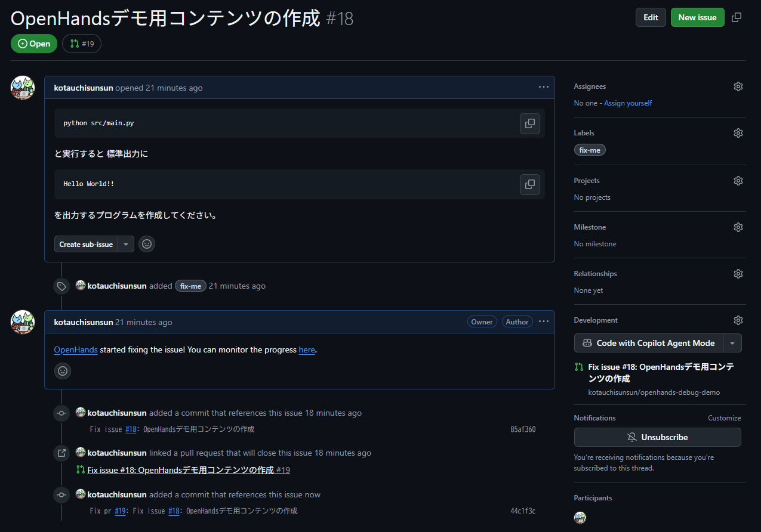Click Assign yourself in the sidebar
761x532 pixels.
(627, 103)
